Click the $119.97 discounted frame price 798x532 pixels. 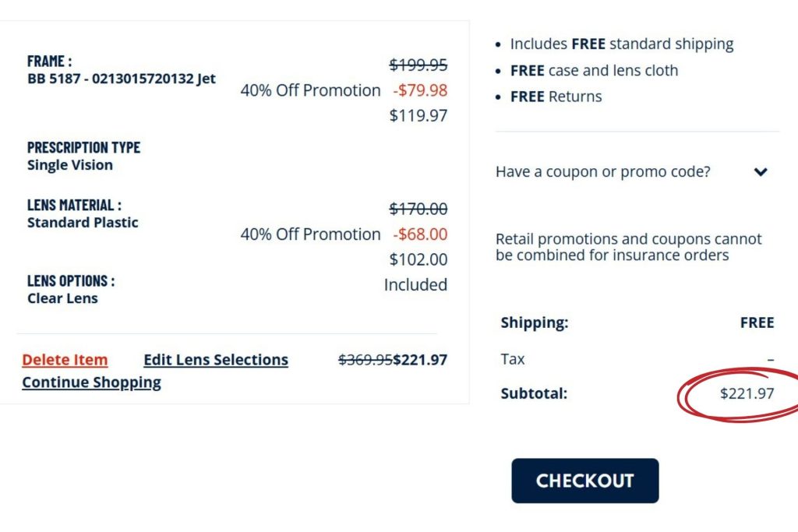pyautogui.click(x=418, y=116)
